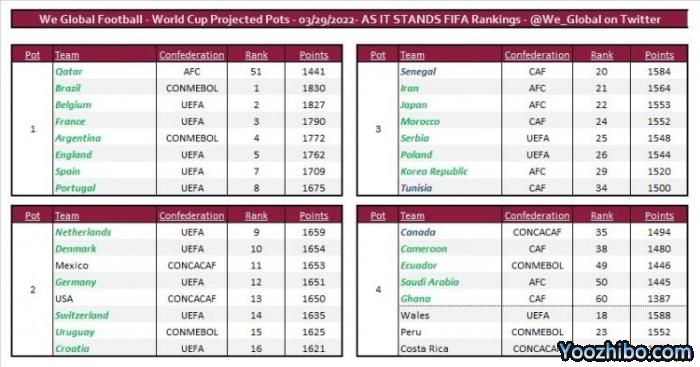Select the Wales team cell
Image resolution: width=700 pixels, height=367 pixels.
point(450,315)
